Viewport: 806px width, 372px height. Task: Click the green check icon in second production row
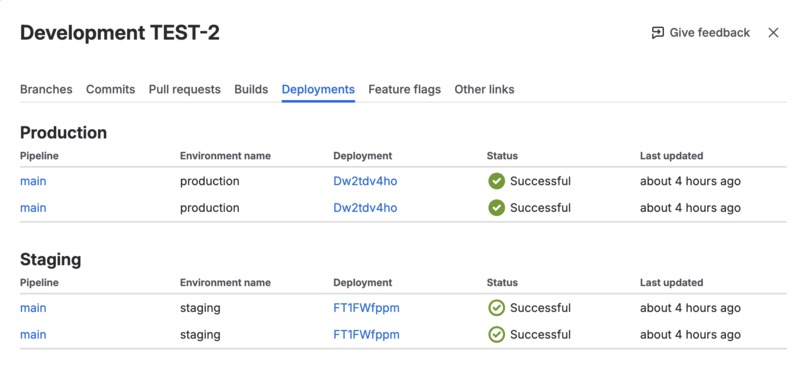click(x=496, y=208)
